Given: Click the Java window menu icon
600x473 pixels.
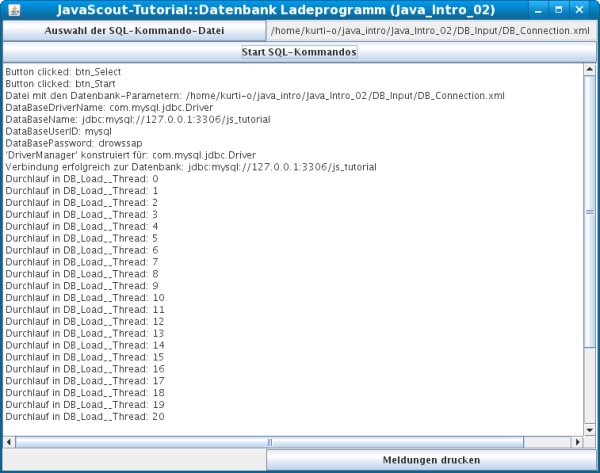Looking at the screenshot, I should tap(12, 9).
